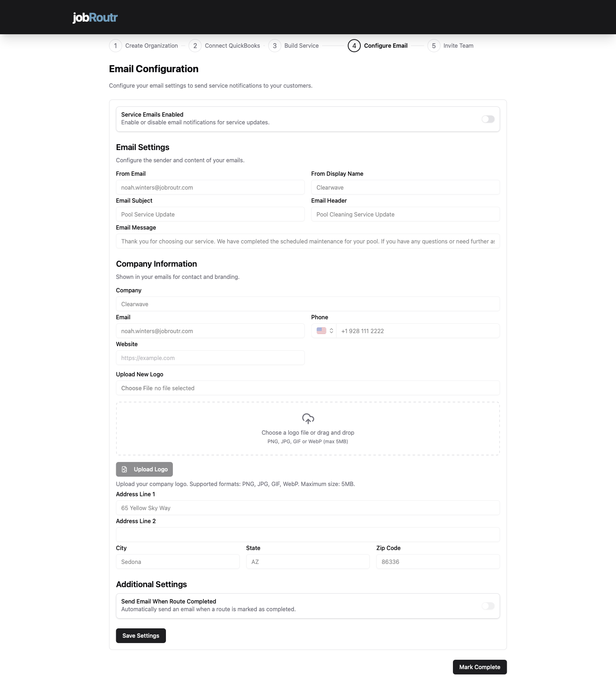616x694 pixels.
Task: Click the Email Message text field
Action: 308,241
